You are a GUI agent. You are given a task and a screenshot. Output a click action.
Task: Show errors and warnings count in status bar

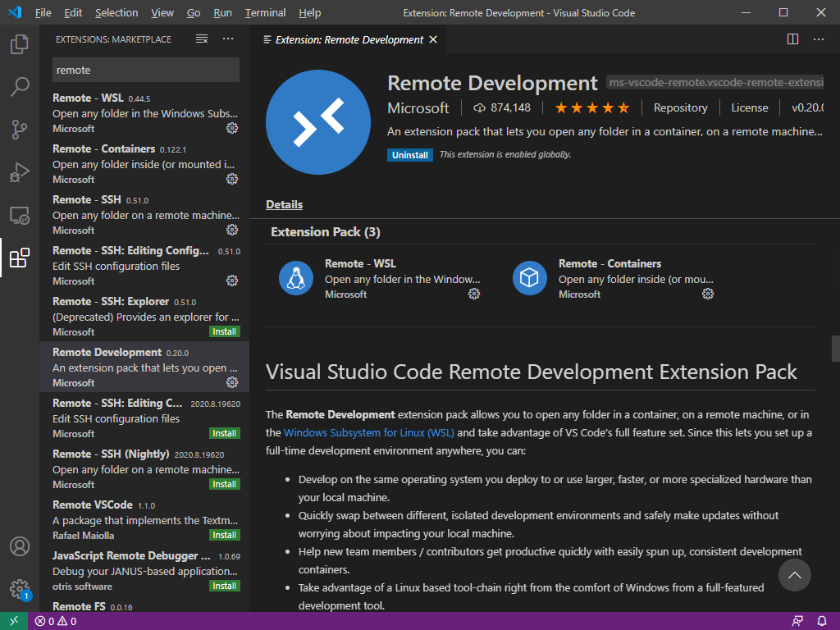pyautogui.click(x=56, y=622)
